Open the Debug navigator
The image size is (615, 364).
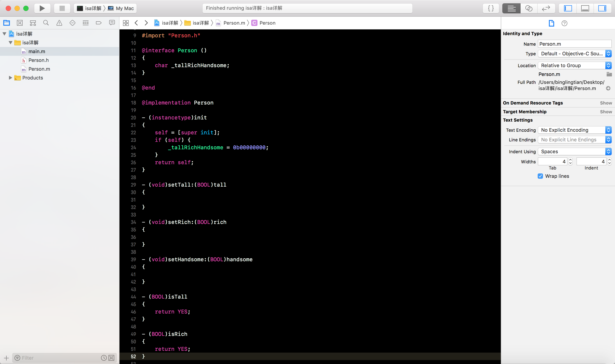tap(86, 23)
